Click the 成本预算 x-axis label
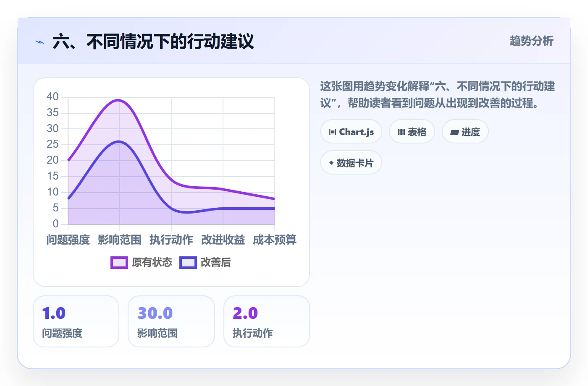 click(x=275, y=240)
